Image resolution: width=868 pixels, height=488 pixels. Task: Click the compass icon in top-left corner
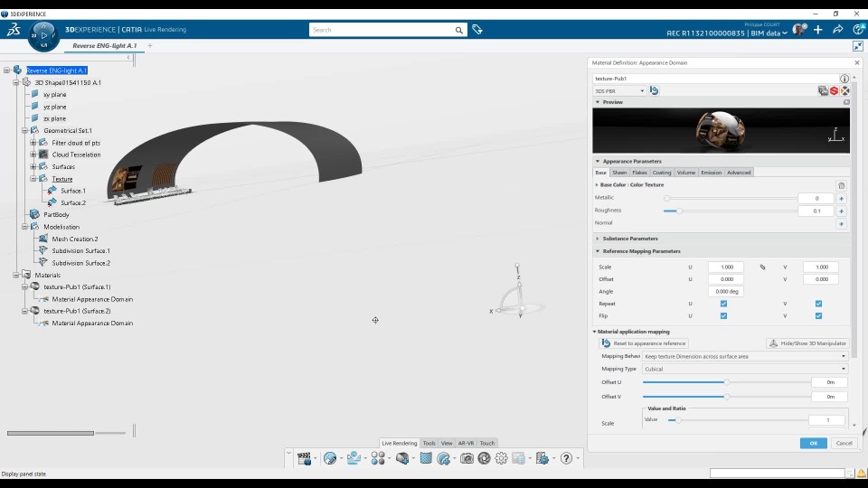coord(43,35)
